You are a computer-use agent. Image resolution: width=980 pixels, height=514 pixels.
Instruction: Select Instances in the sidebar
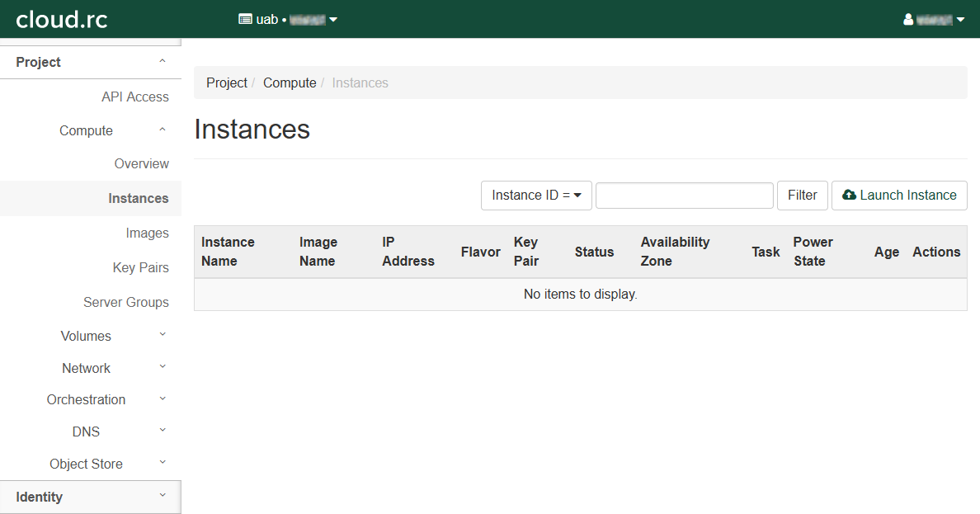(x=138, y=198)
